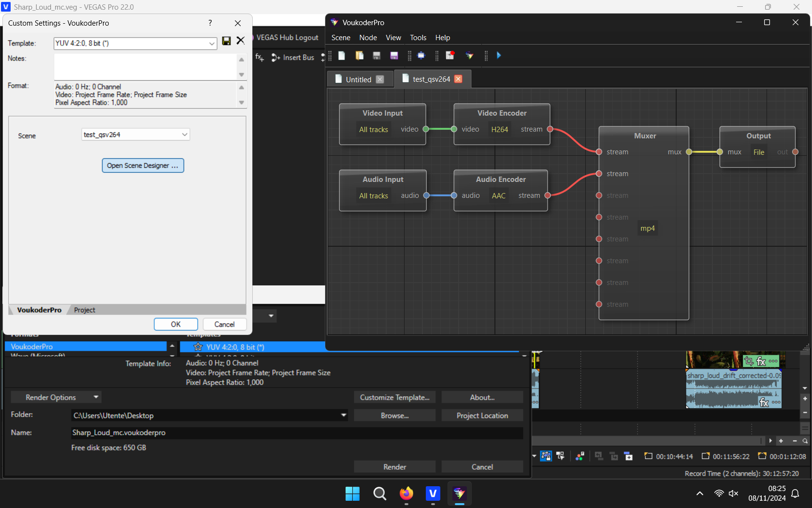Toggle favorite star for YUV 4:2:0 template
812x508 pixels.
click(x=198, y=347)
